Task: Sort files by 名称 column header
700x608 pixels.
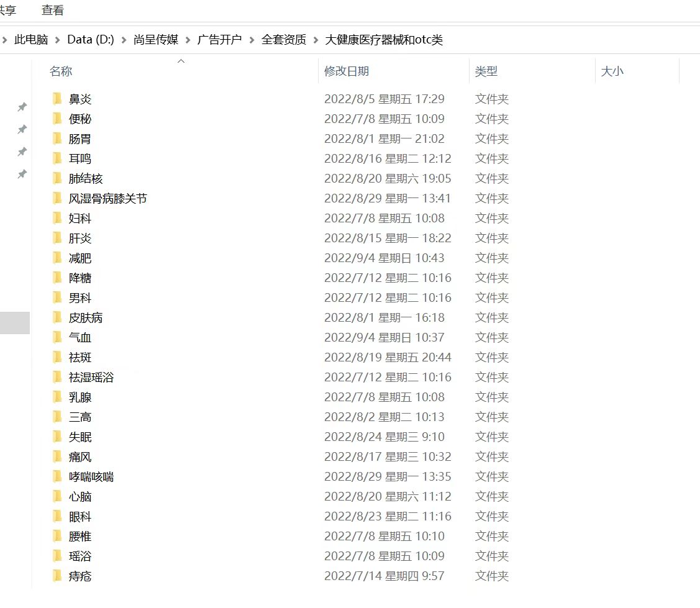Action: [61, 71]
